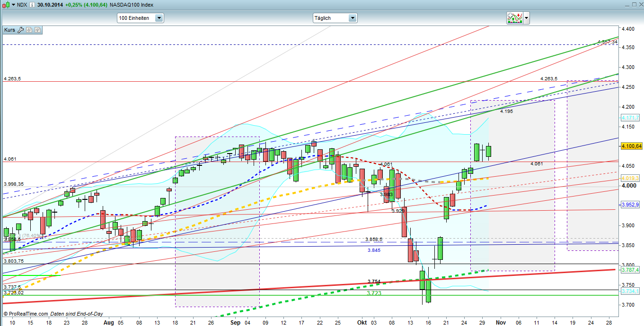Click the 3.929 chart annotation
This screenshot has width=644, height=326.
coord(397,211)
